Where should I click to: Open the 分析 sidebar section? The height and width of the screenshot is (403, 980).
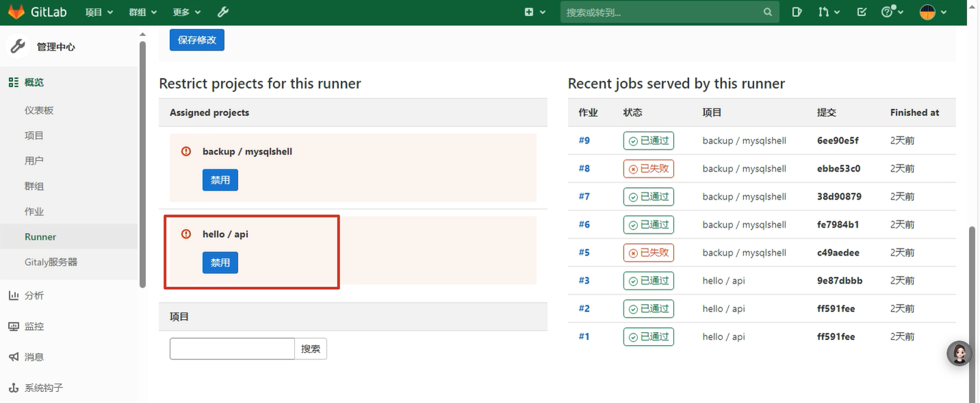pyautogui.click(x=34, y=295)
